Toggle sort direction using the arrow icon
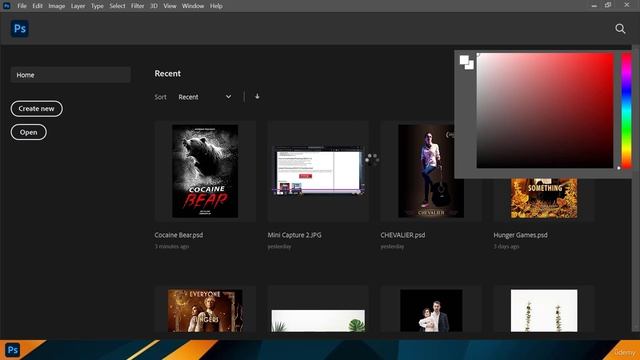Screen dimensions: 640x360 tap(257, 97)
